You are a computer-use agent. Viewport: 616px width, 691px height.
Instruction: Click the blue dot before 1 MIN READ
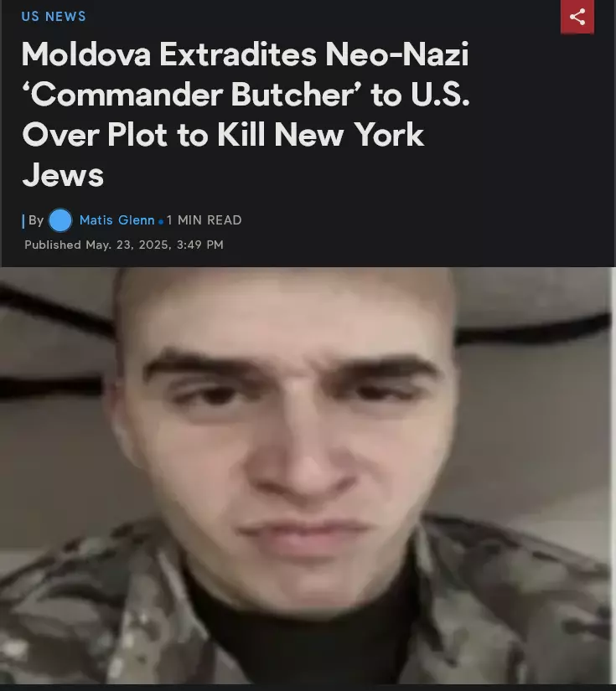tap(161, 222)
